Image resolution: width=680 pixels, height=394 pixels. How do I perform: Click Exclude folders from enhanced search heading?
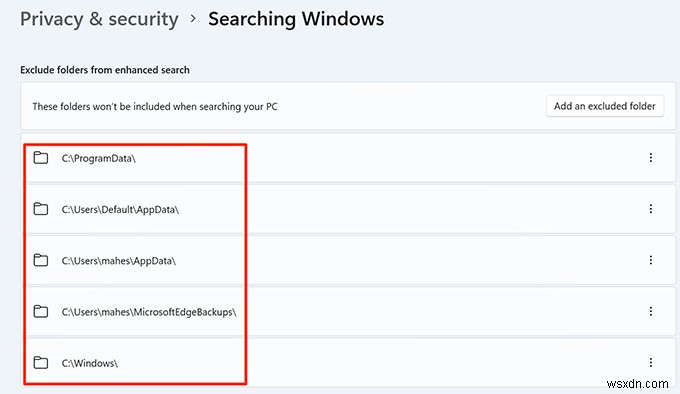pyautogui.click(x=105, y=70)
